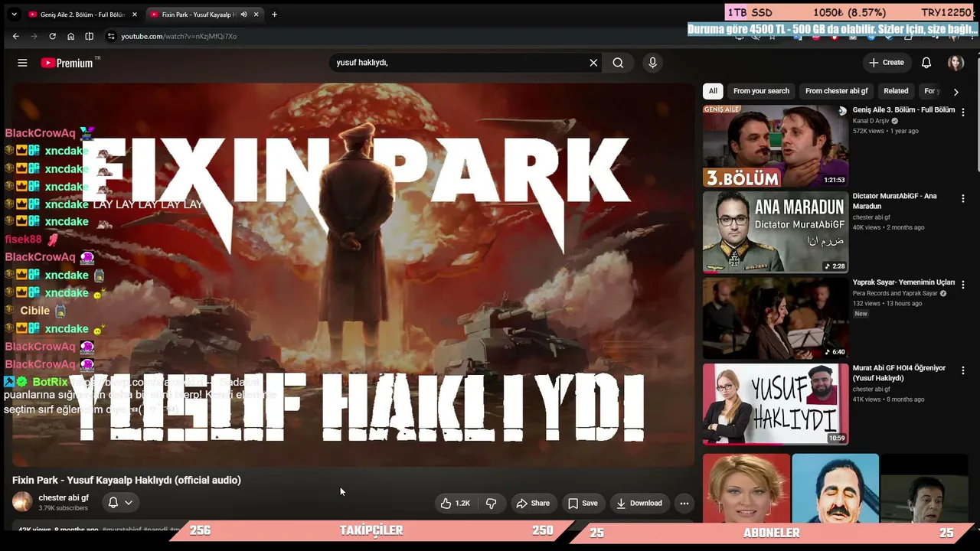Click the Share button
Viewport: 980px width, 551px height.
pos(533,503)
